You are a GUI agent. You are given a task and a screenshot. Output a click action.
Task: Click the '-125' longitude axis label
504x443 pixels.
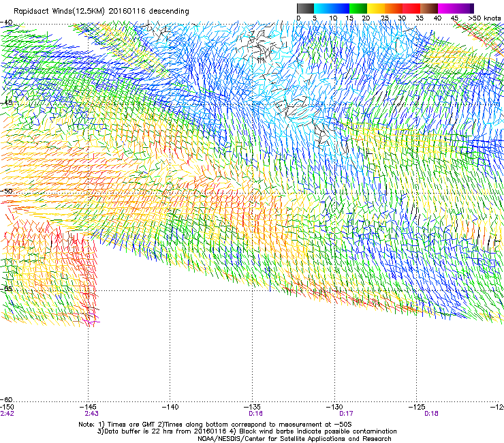coord(417,407)
